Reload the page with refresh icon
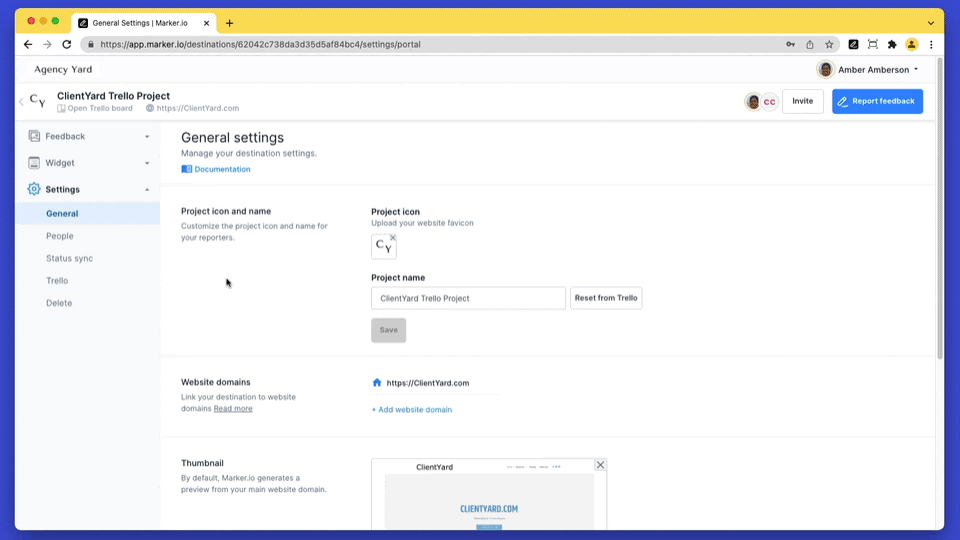This screenshot has height=540, width=960. [67, 44]
